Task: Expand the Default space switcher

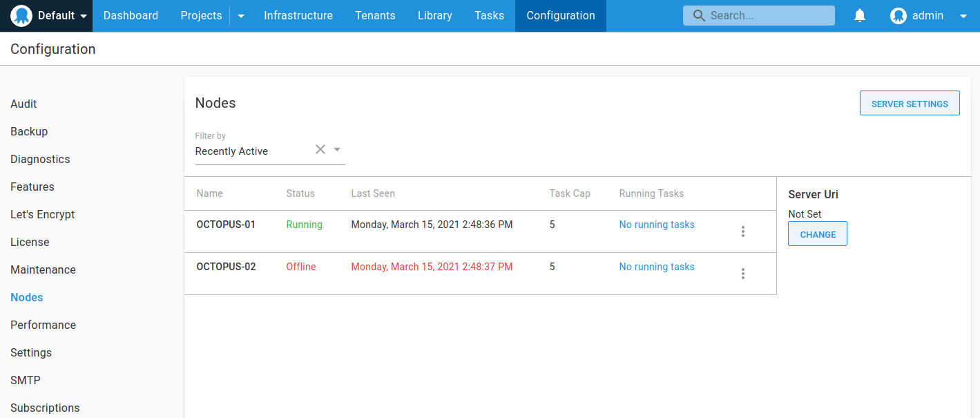Action: (84, 16)
